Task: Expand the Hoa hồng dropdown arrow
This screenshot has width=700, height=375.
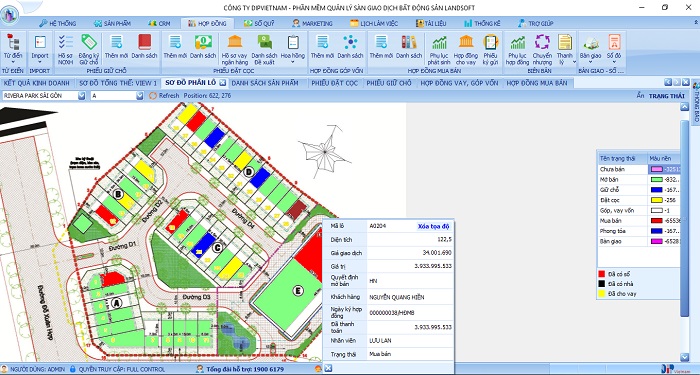Action: [x=293, y=62]
